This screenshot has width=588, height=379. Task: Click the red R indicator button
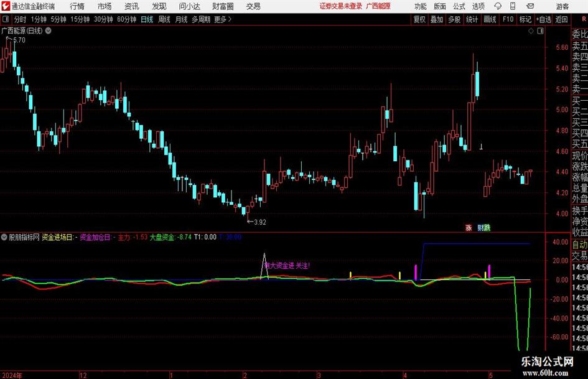pos(584,19)
